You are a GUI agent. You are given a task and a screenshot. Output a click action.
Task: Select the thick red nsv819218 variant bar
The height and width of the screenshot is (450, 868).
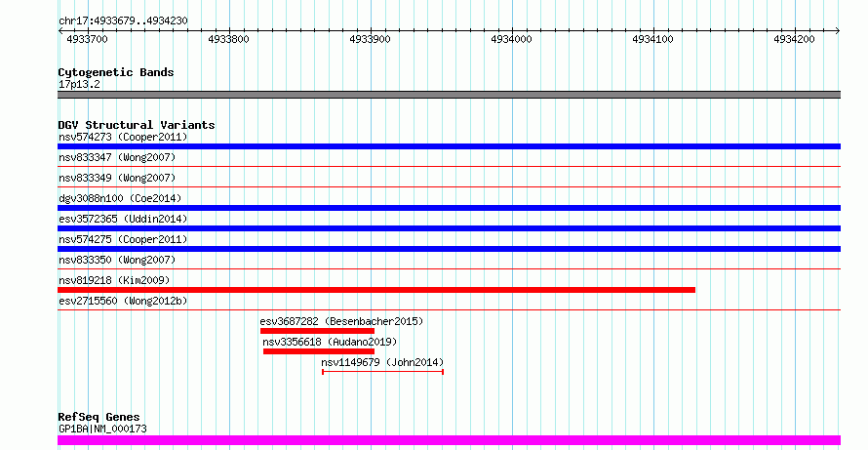point(376,290)
